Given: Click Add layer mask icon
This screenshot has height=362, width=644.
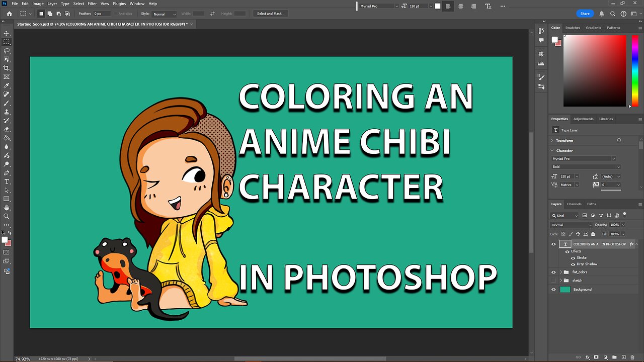Looking at the screenshot, I should point(596,357).
